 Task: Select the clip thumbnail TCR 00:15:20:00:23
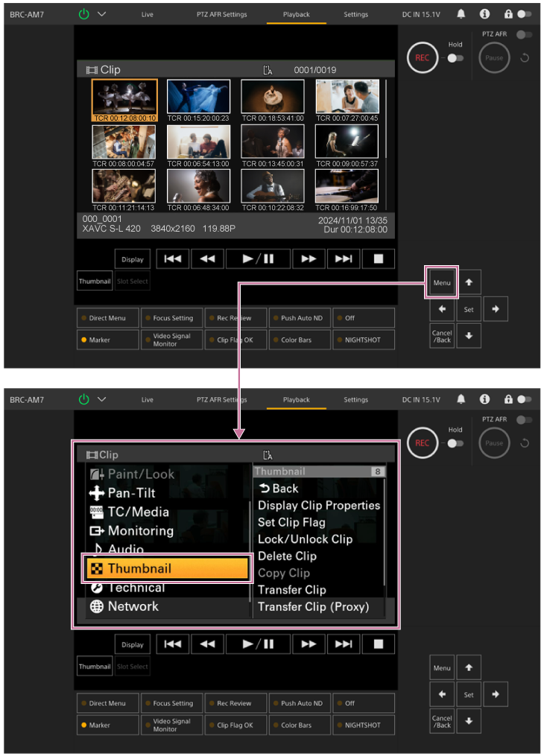(198, 97)
